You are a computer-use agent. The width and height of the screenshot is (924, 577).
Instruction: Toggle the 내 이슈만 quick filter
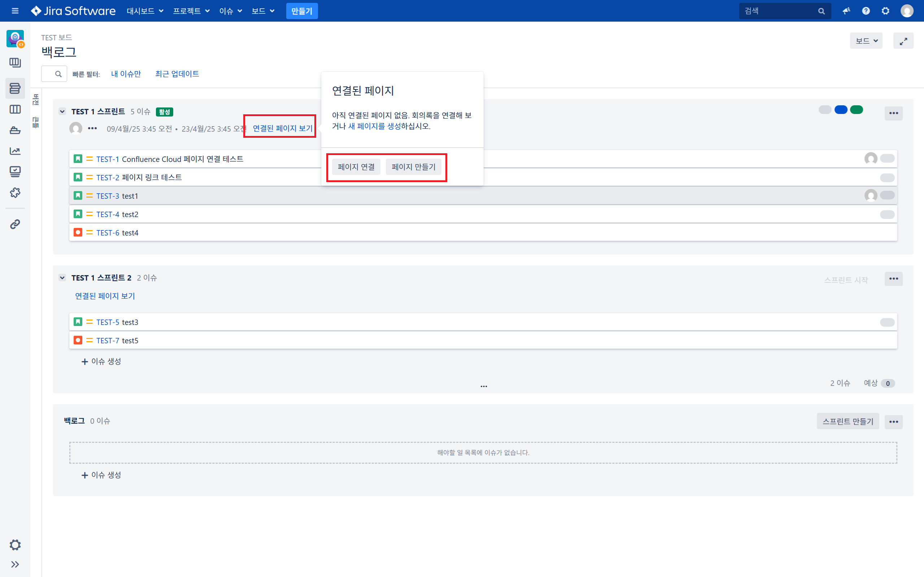(x=126, y=74)
